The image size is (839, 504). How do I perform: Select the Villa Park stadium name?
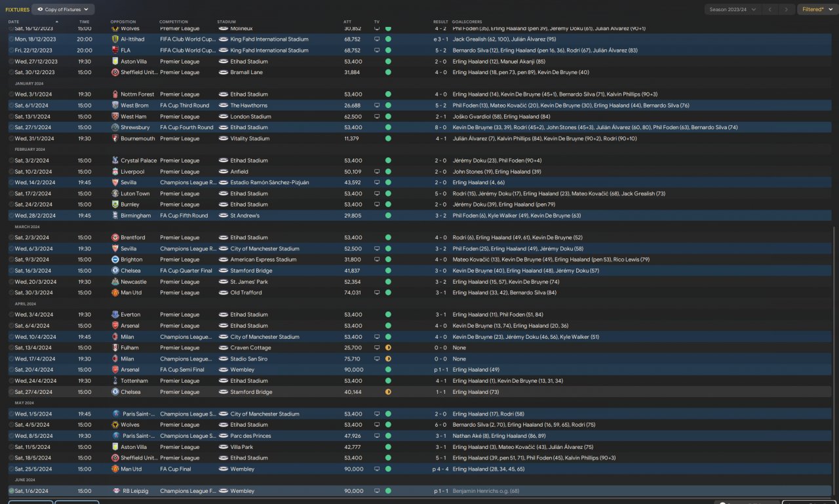point(242,447)
